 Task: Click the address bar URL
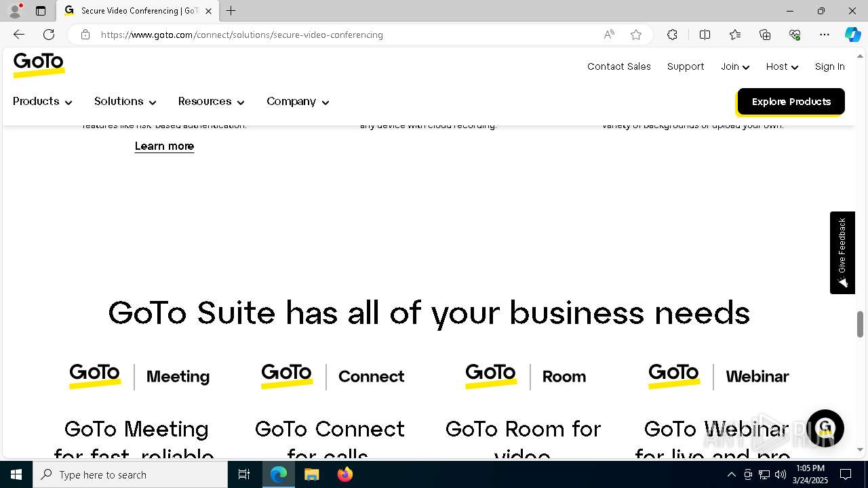coord(242,35)
